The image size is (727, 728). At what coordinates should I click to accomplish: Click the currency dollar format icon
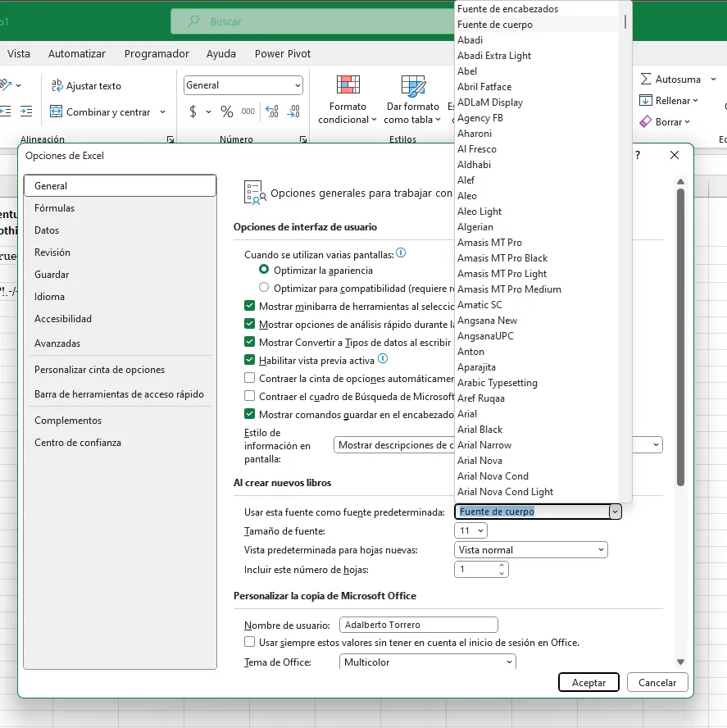(x=193, y=111)
